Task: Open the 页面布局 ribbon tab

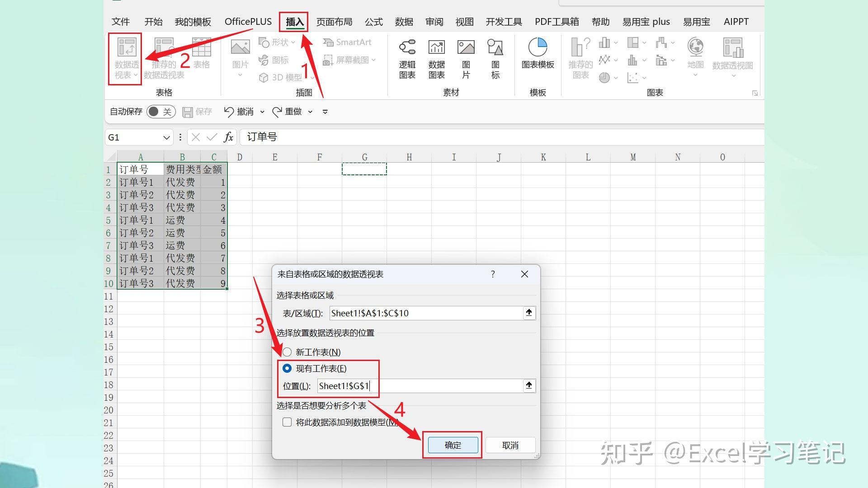Action: [334, 21]
